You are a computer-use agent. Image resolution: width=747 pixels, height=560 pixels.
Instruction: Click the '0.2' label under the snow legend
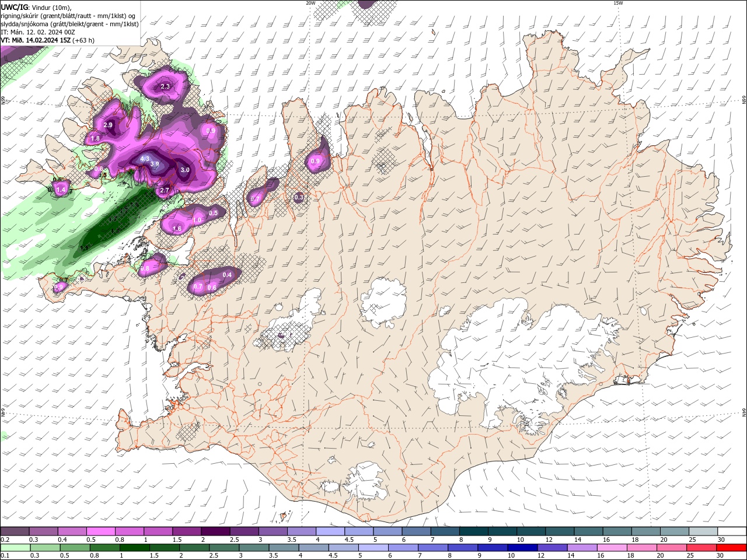pos(5,540)
